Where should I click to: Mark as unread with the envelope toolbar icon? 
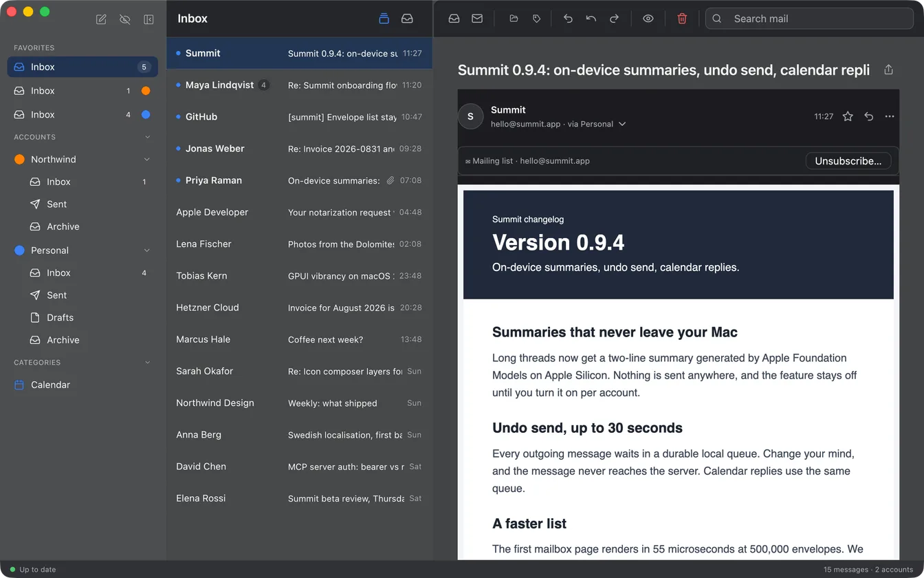point(477,19)
